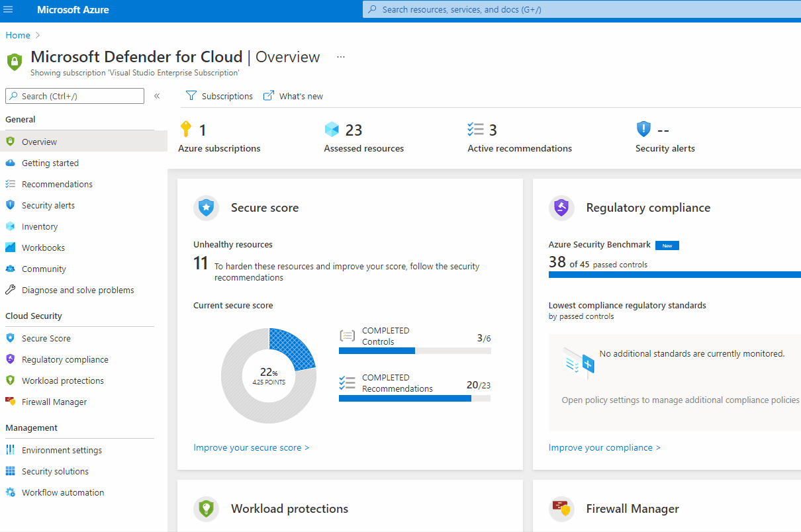Click the Regulatory compliance card gavel icon
801x532 pixels.
(561, 208)
